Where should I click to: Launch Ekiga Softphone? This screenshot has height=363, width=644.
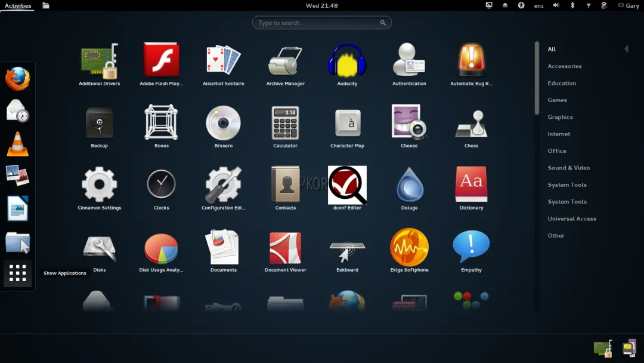(x=410, y=247)
